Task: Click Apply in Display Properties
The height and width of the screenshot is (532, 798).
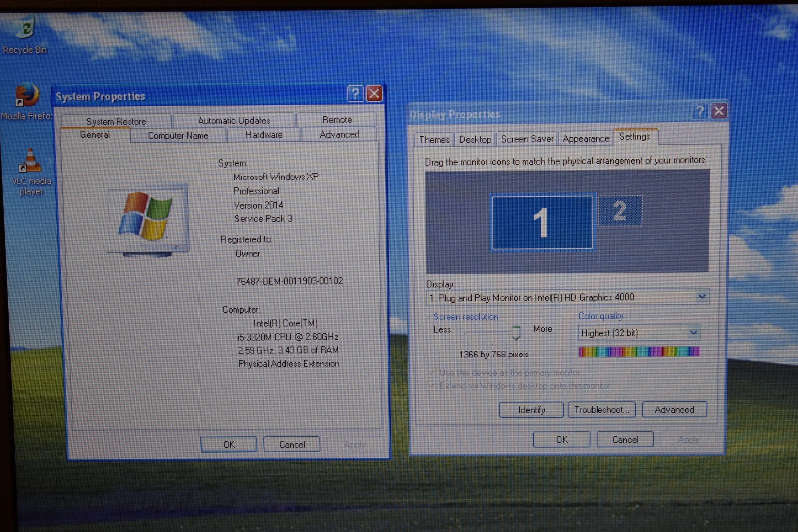Action: (x=689, y=439)
